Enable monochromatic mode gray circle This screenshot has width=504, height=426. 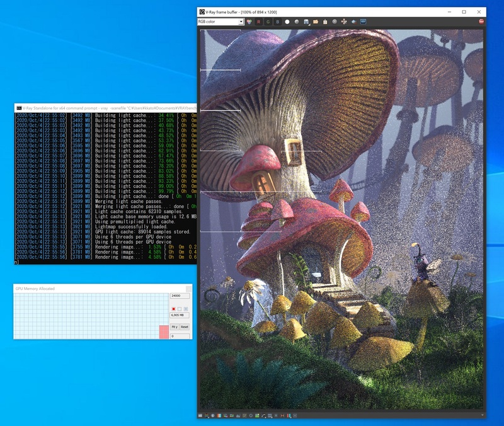297,21
